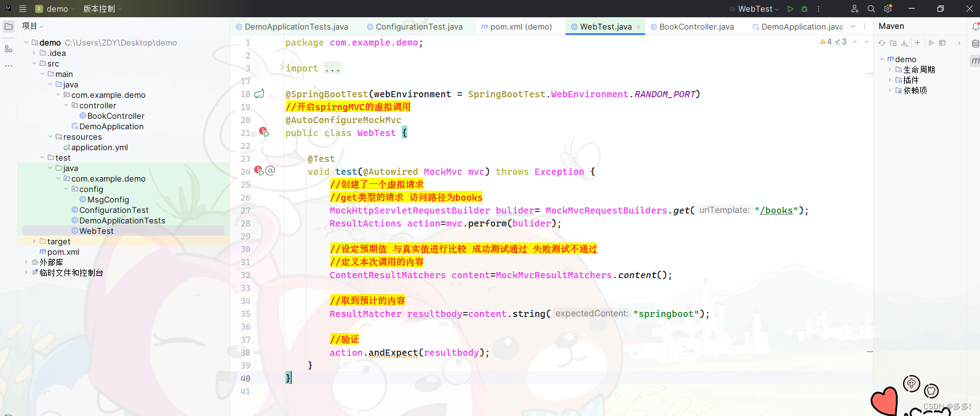
Task: Select WebTest in project tree
Action: (x=97, y=231)
